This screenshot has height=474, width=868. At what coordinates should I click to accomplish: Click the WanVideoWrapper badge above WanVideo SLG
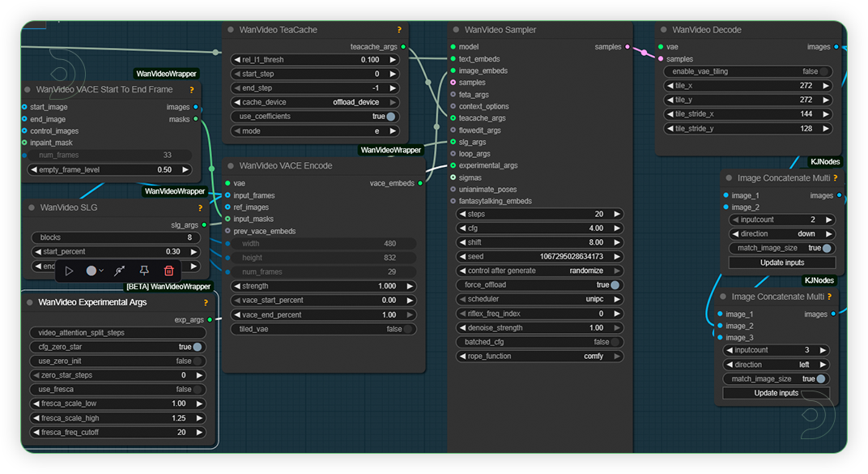pos(175,191)
